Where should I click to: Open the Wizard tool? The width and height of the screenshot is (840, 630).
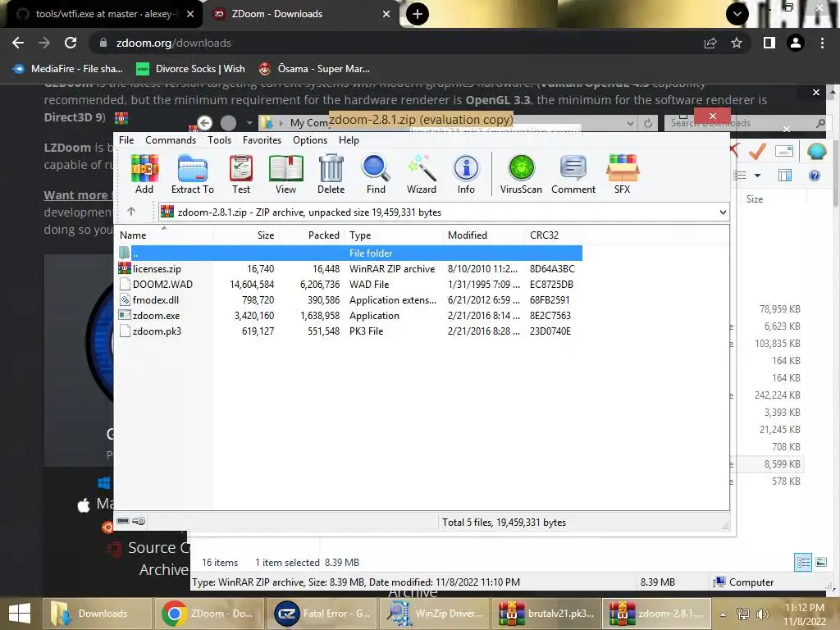[x=421, y=174]
